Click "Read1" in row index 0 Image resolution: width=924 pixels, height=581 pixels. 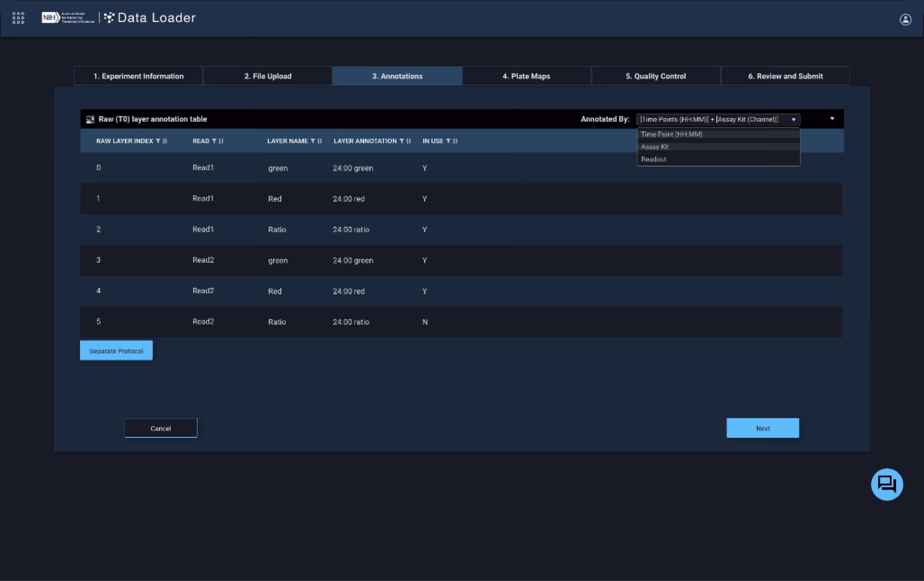pos(203,168)
